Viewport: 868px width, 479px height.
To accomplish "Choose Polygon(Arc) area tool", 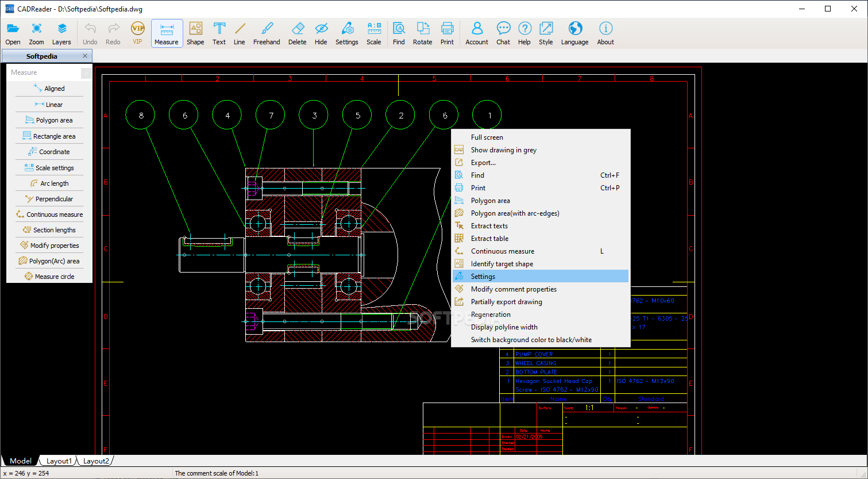I will 49,261.
